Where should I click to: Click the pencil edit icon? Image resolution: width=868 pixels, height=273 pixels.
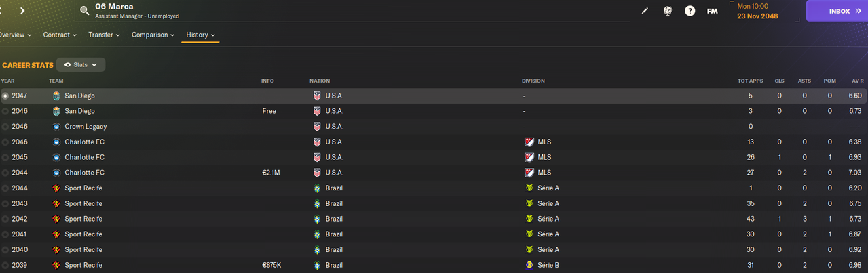pos(645,11)
